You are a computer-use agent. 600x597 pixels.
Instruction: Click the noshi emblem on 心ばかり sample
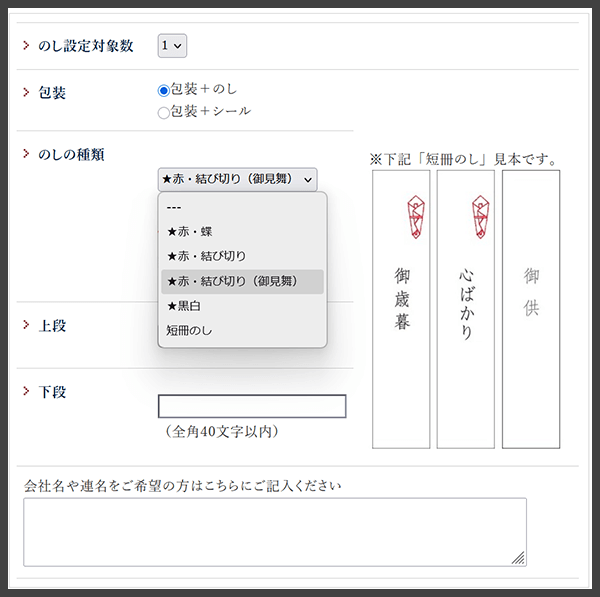click(x=480, y=216)
